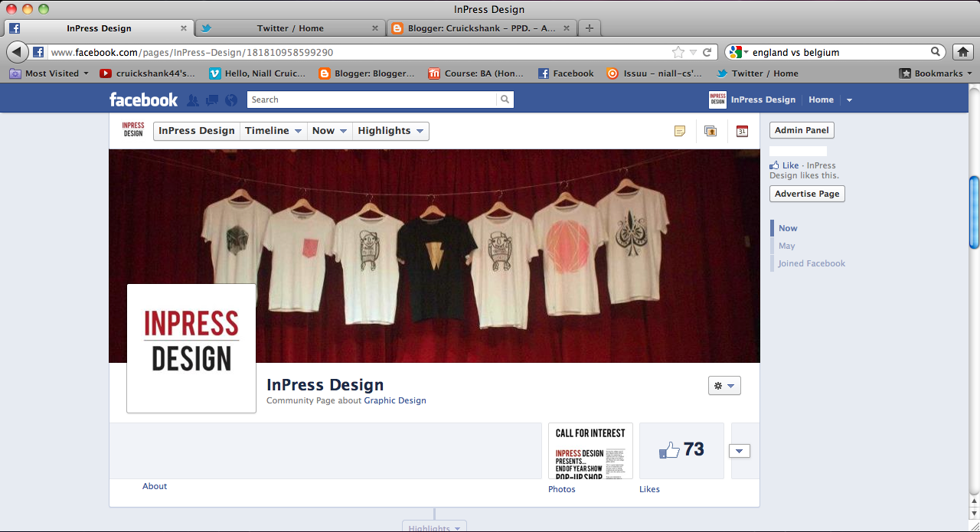Open the Twitter / Home bookmark
This screenshot has width=980, height=532.
[757, 73]
